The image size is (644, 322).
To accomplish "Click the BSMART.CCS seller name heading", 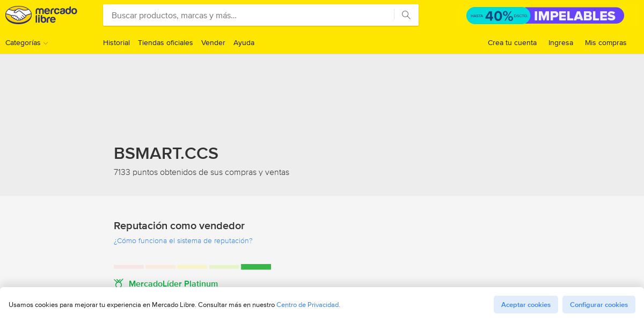I will click(x=166, y=153).
